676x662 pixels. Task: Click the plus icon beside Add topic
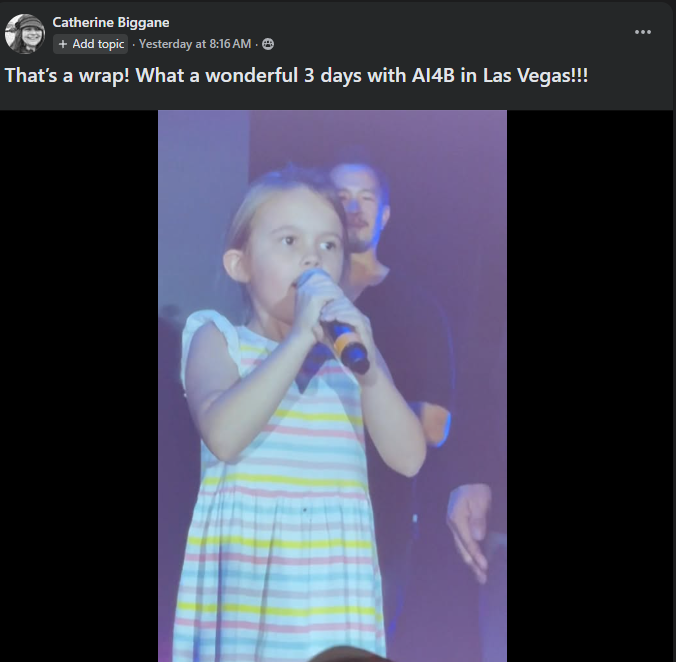coord(63,44)
